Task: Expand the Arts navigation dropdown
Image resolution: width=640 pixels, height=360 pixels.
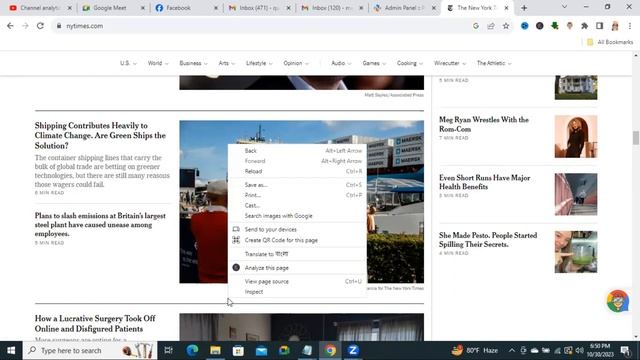Action: [x=227, y=63]
